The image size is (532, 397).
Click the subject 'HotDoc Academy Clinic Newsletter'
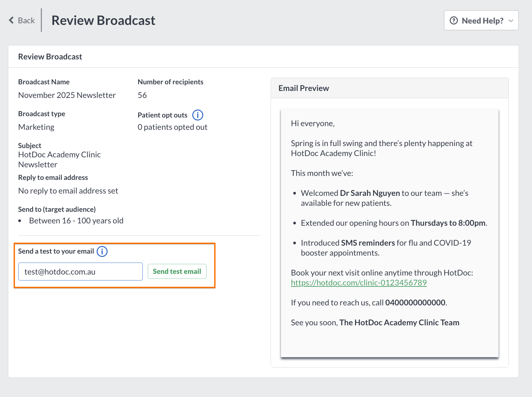59,160
